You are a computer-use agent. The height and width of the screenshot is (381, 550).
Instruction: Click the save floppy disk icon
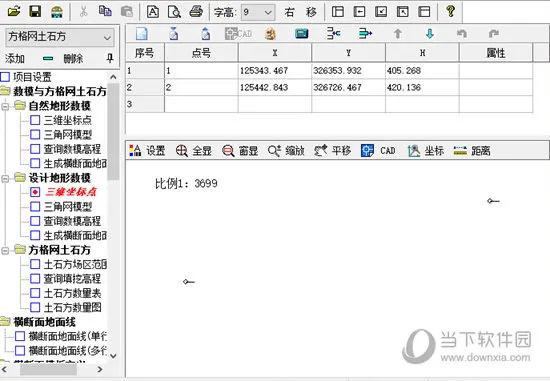tap(35, 12)
